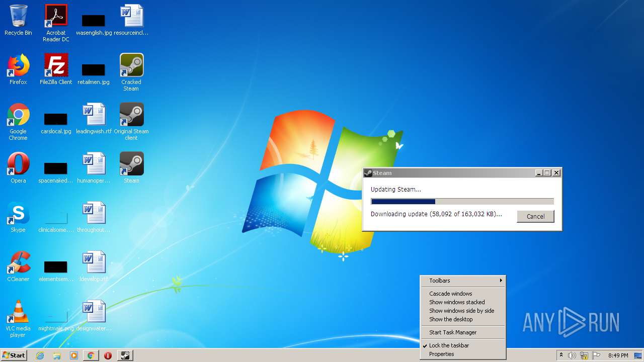Activate Steam taskbar button
Image resolution: width=644 pixels, height=362 pixels.
tap(125, 355)
